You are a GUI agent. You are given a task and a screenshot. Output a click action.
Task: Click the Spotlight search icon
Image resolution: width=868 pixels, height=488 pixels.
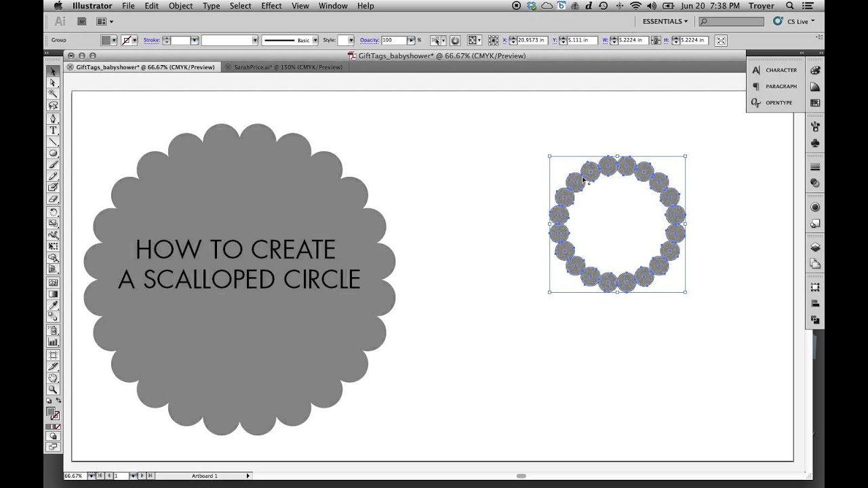[789, 5]
